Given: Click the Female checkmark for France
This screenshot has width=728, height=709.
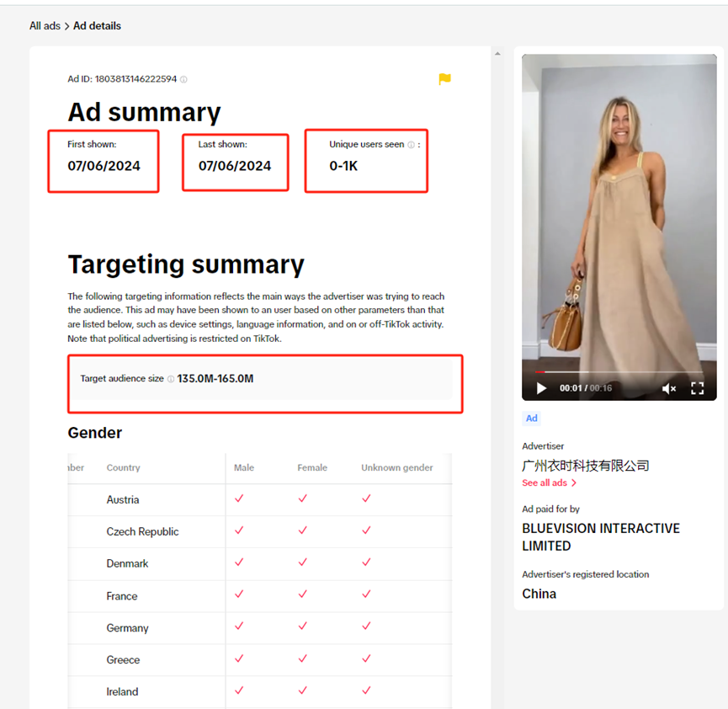Looking at the screenshot, I should pyautogui.click(x=303, y=594).
